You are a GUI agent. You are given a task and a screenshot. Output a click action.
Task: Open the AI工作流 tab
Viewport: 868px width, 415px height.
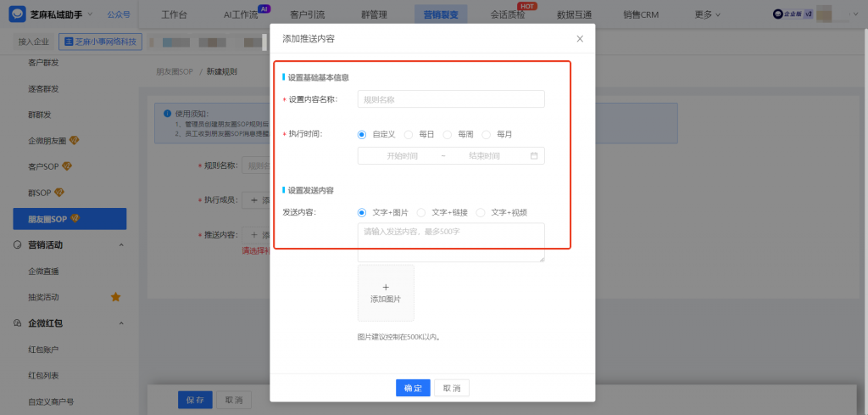(241, 15)
